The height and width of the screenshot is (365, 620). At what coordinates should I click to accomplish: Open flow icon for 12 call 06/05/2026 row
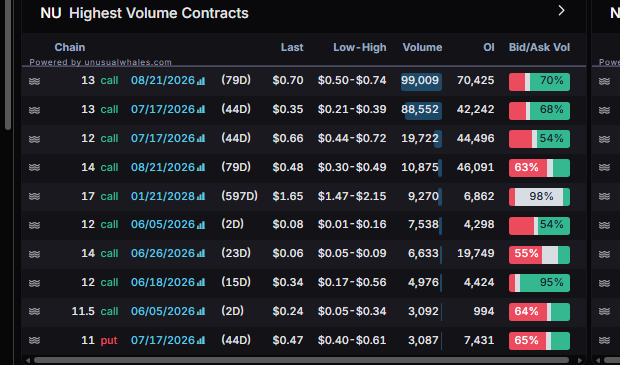coord(34,225)
